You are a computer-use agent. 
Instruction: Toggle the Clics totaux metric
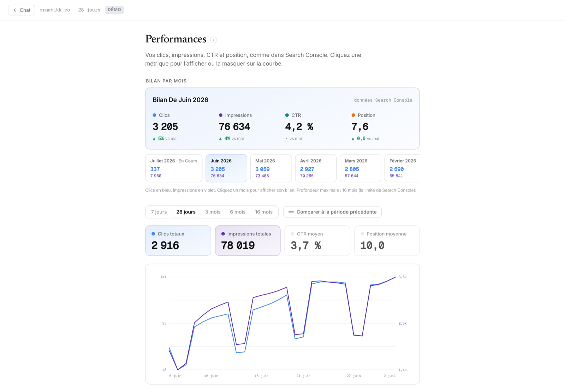coord(178,241)
